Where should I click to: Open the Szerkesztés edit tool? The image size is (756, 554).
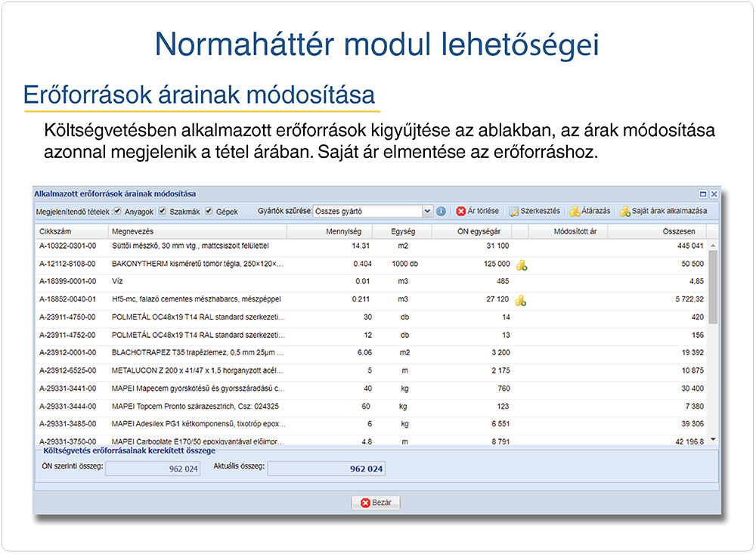tap(534, 211)
